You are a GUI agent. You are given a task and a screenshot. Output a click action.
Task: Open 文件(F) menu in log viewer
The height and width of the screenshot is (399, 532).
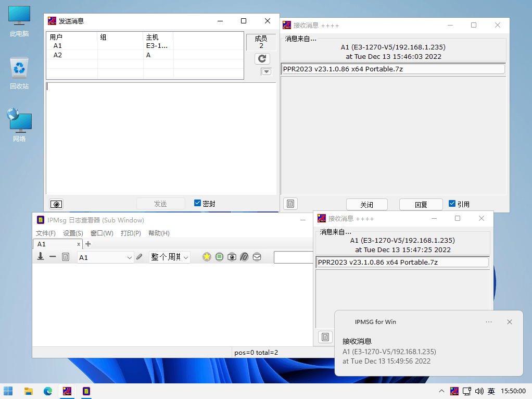coord(45,233)
